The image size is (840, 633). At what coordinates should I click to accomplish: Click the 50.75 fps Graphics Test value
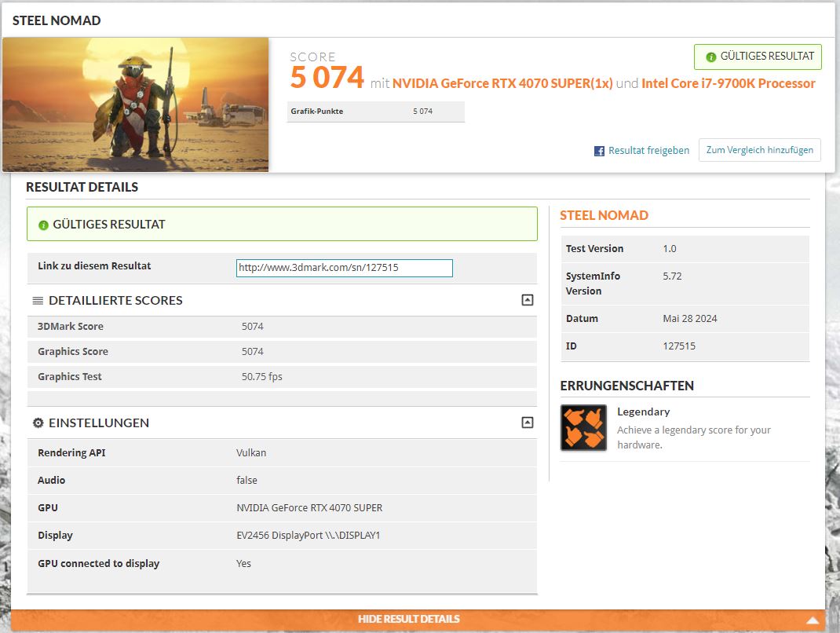pos(262,377)
